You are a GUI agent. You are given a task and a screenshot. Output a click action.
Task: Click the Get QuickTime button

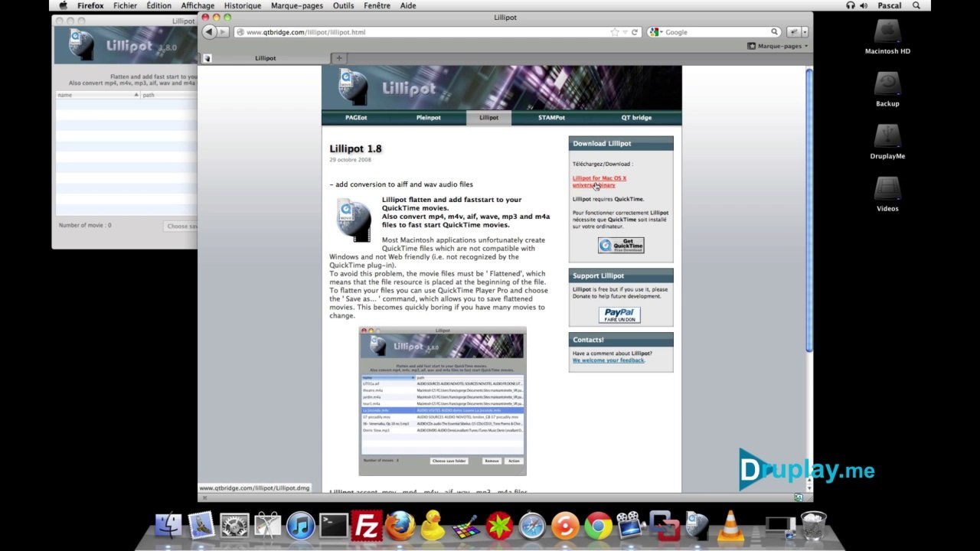tap(621, 245)
